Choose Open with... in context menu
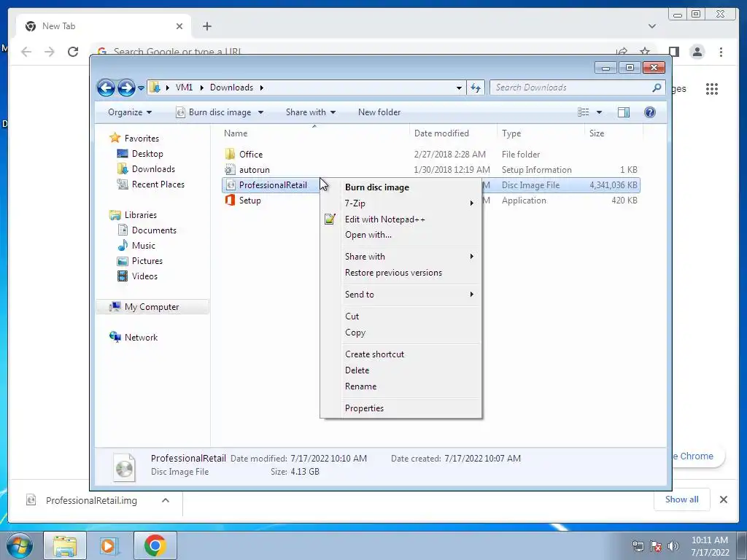747x560 pixels. click(x=368, y=235)
